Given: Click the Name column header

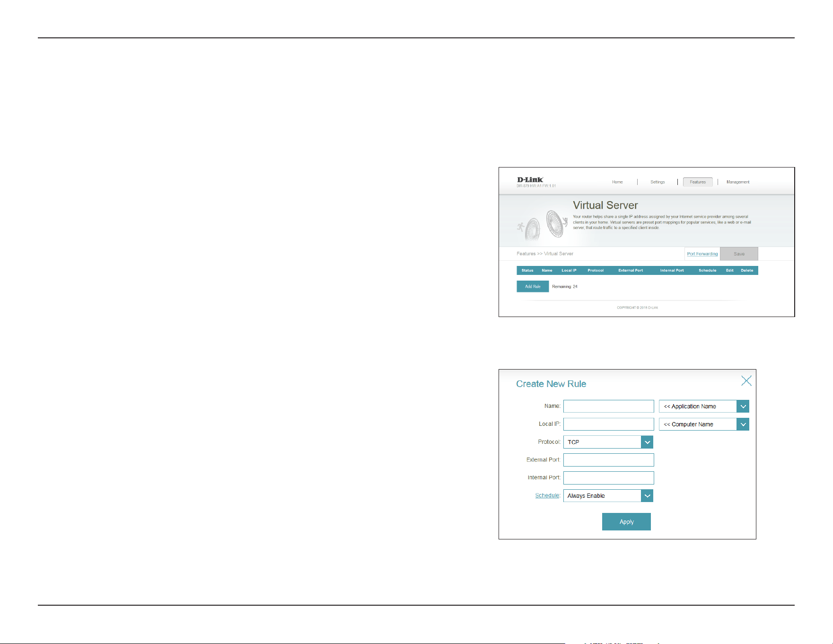Looking at the screenshot, I should point(547,271).
